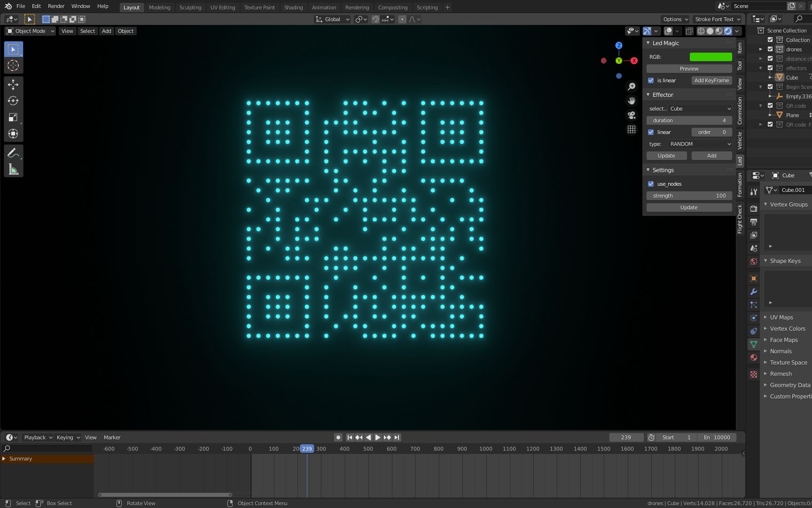Click the Effector Add button
This screenshot has height=508, width=812.
tap(711, 156)
